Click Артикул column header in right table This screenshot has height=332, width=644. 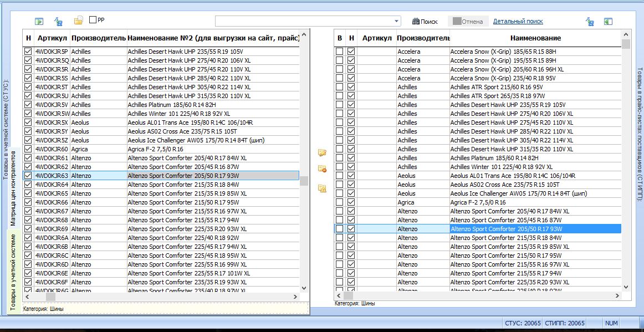(377, 38)
